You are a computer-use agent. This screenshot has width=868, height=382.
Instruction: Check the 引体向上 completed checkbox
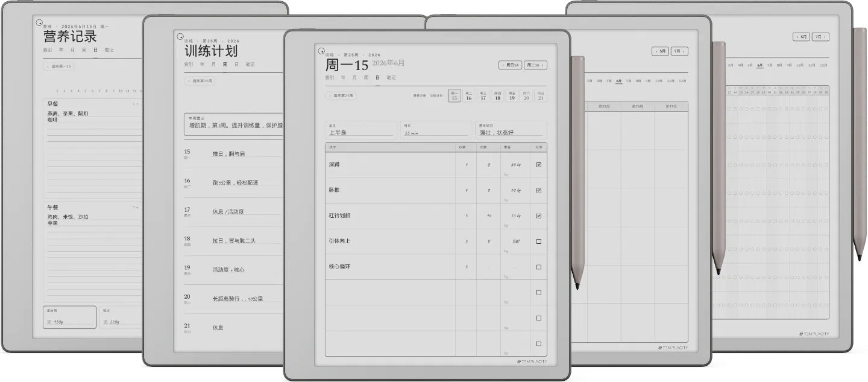coord(538,241)
